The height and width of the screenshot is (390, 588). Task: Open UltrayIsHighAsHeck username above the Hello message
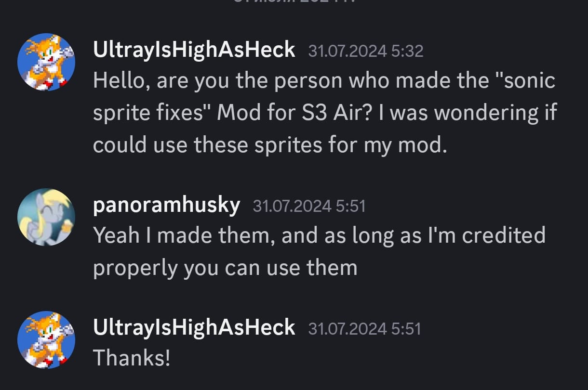[194, 50]
